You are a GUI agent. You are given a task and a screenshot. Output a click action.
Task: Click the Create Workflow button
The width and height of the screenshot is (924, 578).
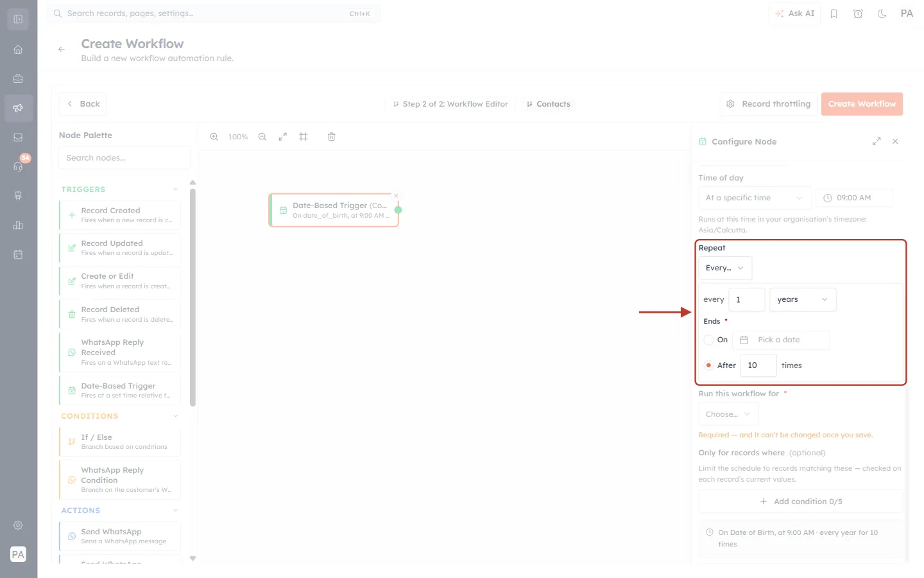coord(862,104)
